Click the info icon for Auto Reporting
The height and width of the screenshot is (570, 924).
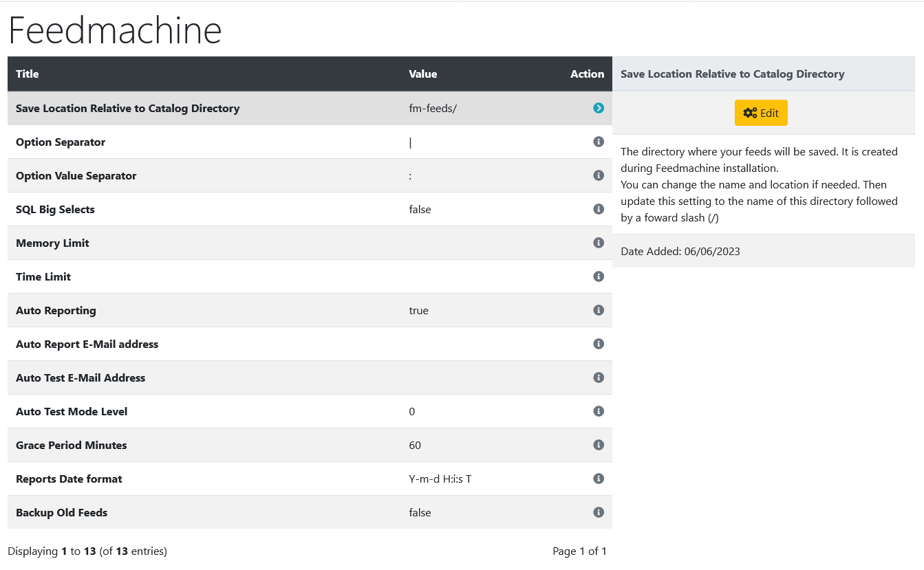599,310
